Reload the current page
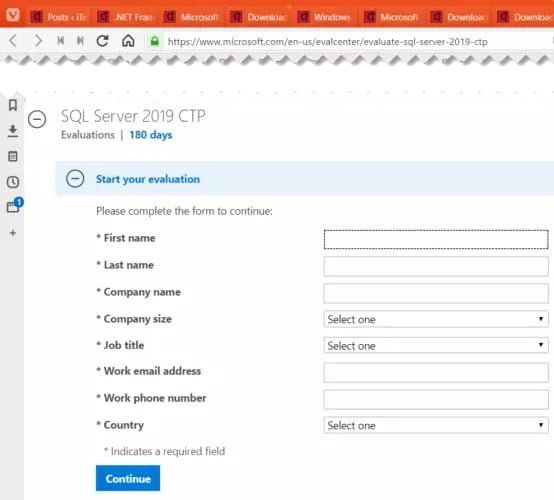Image resolution: width=554 pixels, height=500 pixels. pyautogui.click(x=102, y=41)
